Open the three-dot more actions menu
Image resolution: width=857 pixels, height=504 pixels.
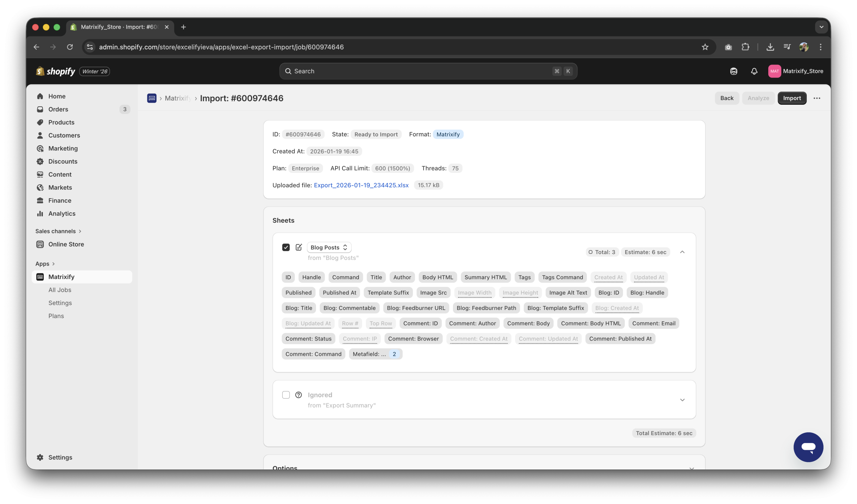[816, 98]
